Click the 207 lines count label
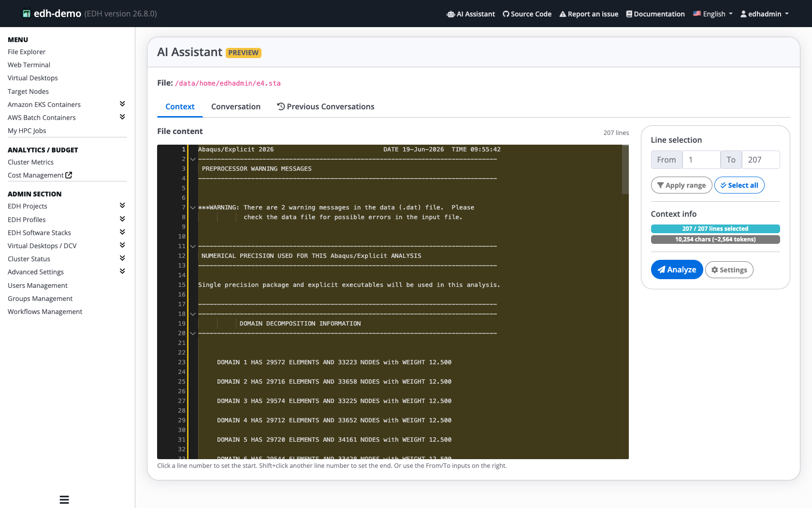Image resolution: width=812 pixels, height=508 pixels. 616,133
